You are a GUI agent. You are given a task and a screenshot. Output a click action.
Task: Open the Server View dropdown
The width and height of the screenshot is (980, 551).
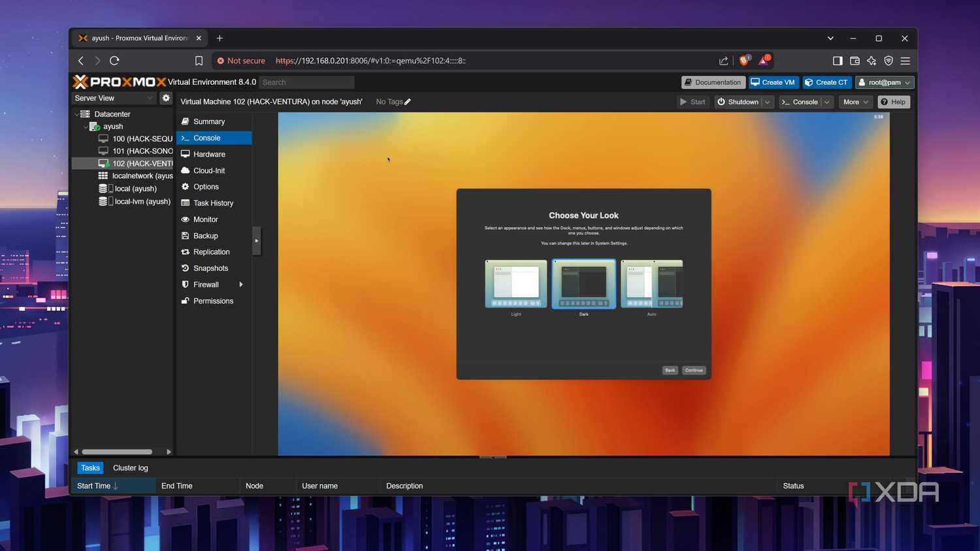coord(114,98)
